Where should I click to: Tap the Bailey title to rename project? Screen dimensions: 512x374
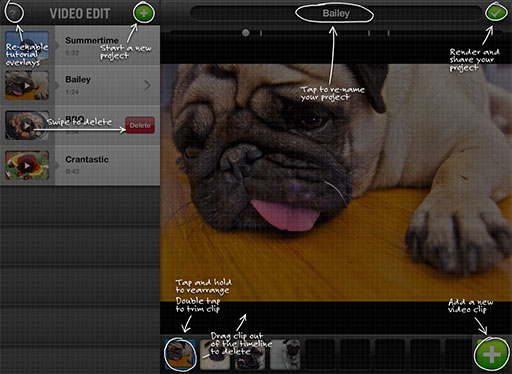click(336, 13)
